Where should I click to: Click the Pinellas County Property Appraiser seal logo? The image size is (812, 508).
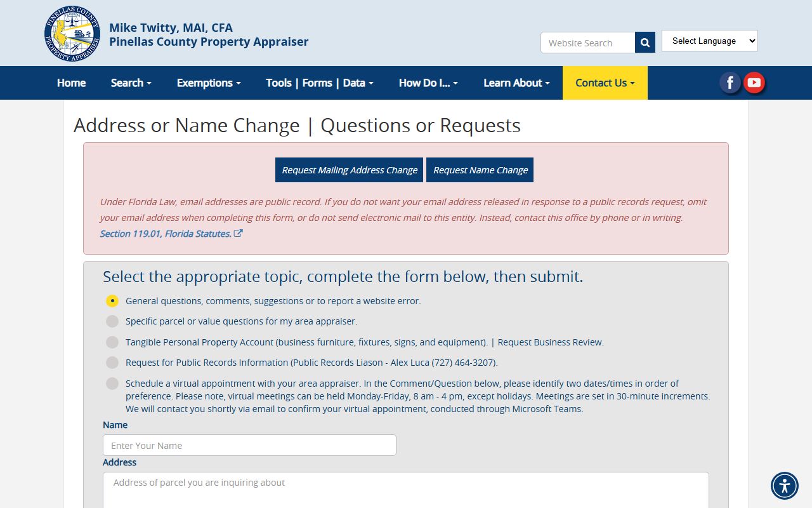(x=72, y=34)
